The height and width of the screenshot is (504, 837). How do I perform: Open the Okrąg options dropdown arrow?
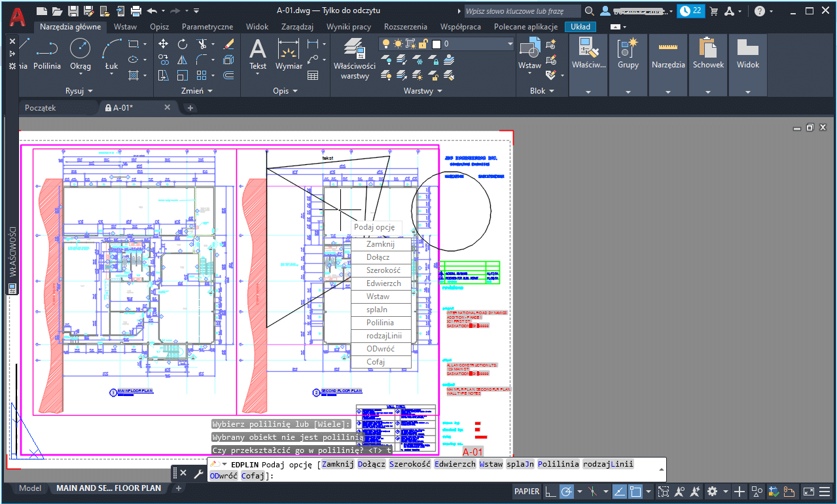[80, 75]
